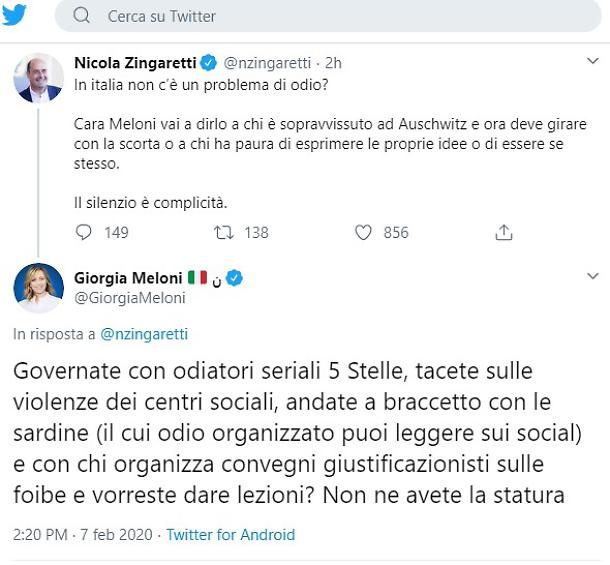Retweet Zingaretti's tweet
This screenshot has width=610, height=565.
coord(225,232)
